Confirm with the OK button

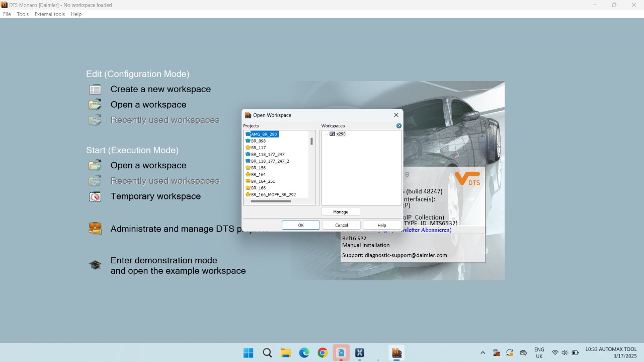(301, 225)
